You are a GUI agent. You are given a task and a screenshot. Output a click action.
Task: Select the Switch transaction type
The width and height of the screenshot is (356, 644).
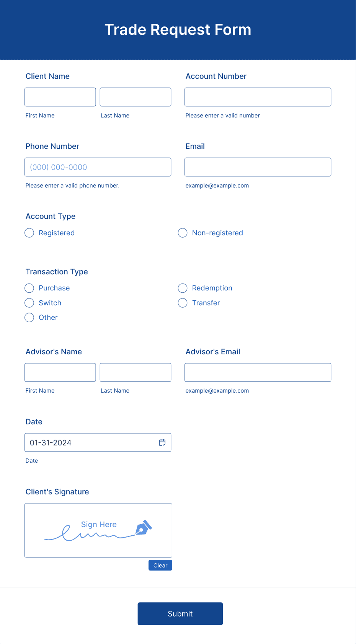tap(29, 303)
